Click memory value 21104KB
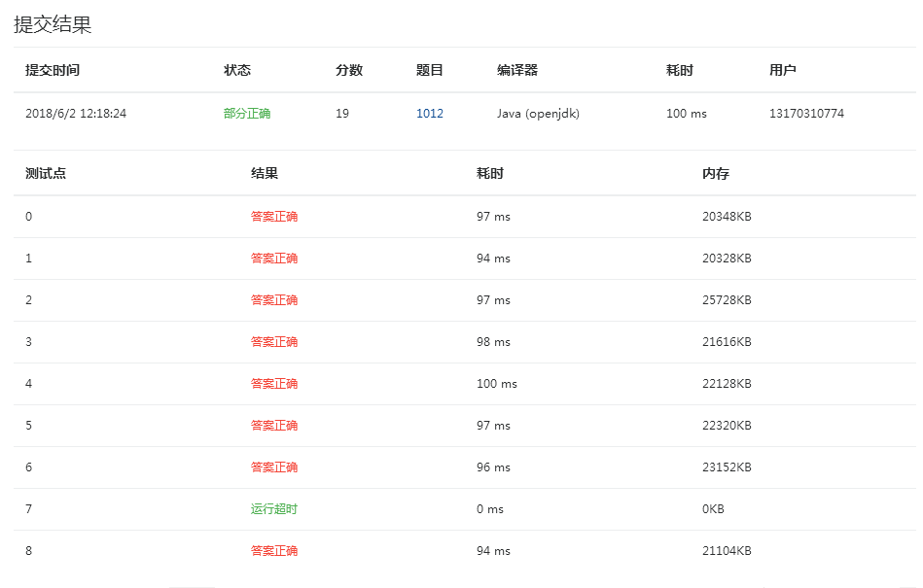Screen dimensions: 923x588 click(727, 550)
